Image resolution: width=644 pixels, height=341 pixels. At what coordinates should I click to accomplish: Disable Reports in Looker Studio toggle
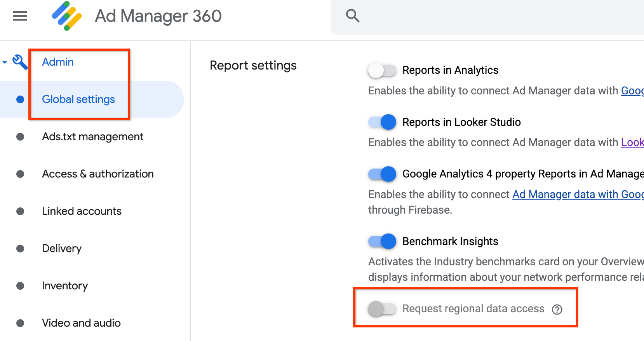(x=382, y=122)
